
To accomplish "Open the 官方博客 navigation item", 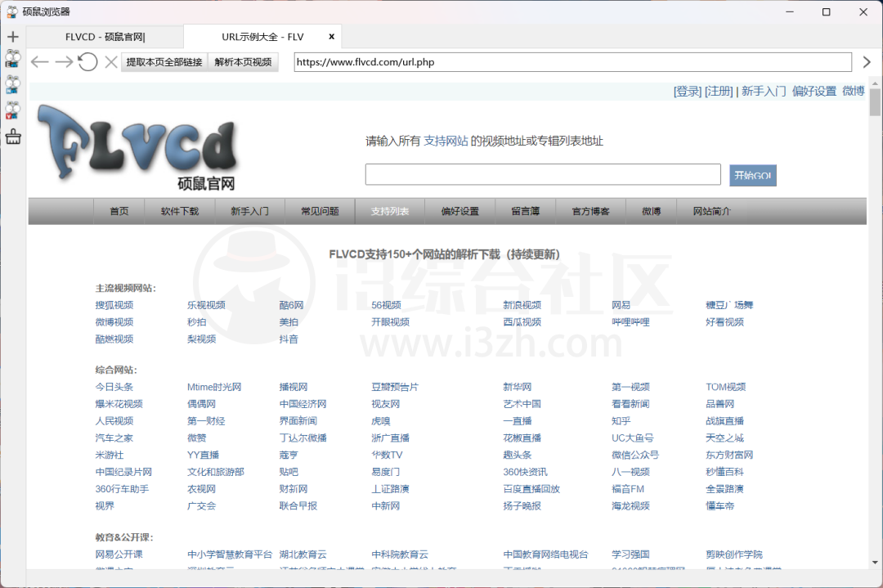I will point(591,211).
